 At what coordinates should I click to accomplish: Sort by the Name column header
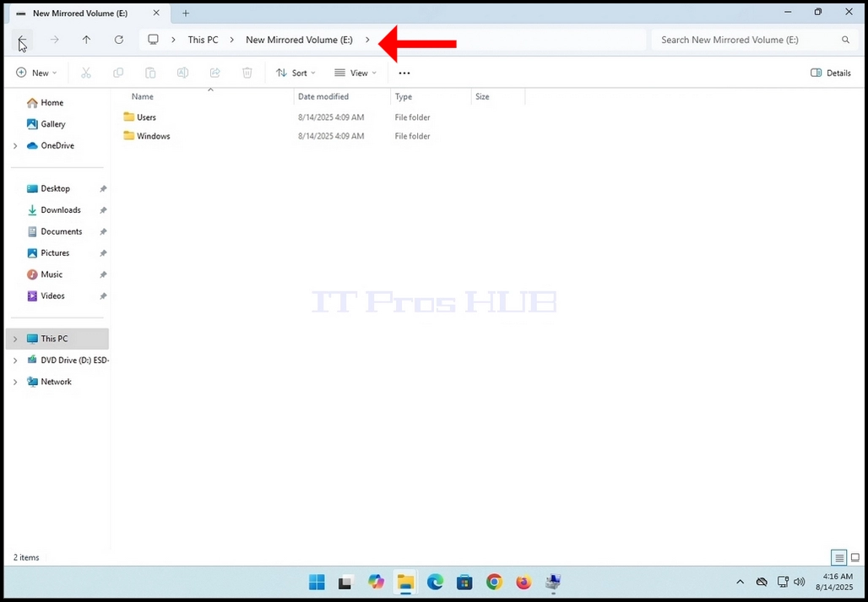click(142, 97)
